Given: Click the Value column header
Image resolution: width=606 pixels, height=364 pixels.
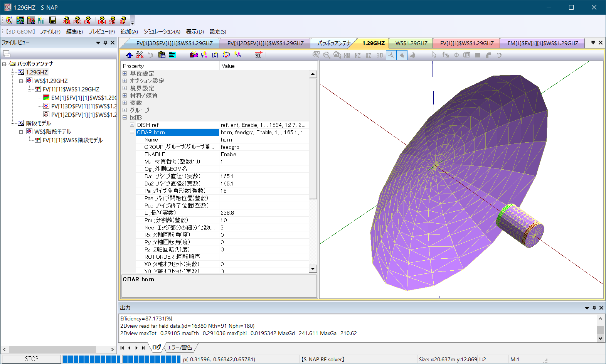Looking at the screenshot, I should click(268, 66).
